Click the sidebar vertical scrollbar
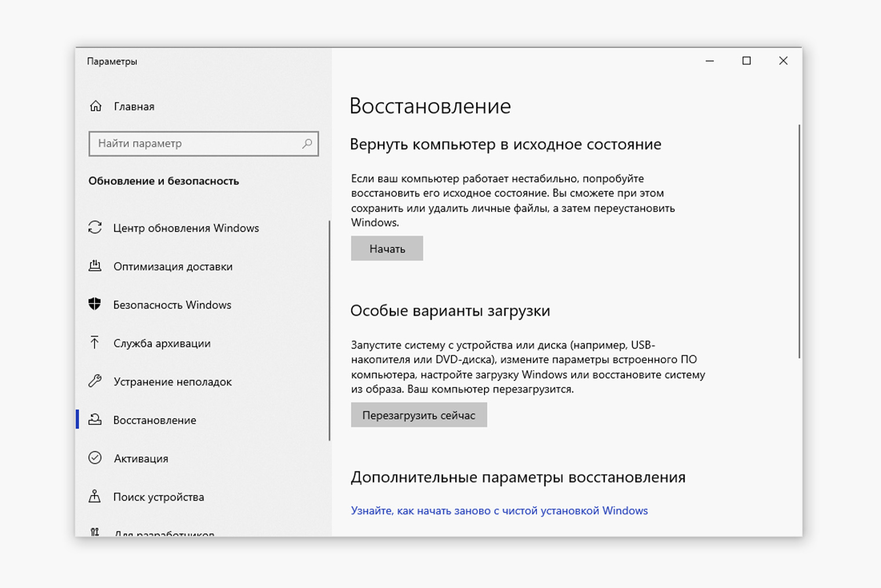This screenshot has height=588, width=881. pyautogui.click(x=329, y=330)
